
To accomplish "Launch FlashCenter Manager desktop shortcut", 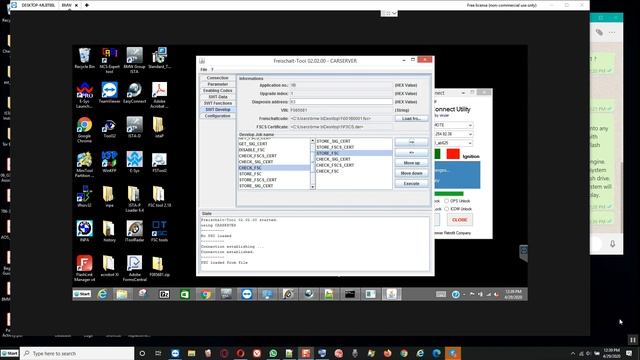I will point(84,268).
